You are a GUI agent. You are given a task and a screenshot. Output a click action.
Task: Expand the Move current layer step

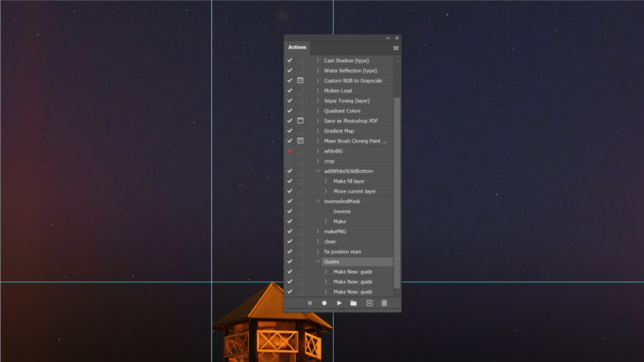click(326, 191)
